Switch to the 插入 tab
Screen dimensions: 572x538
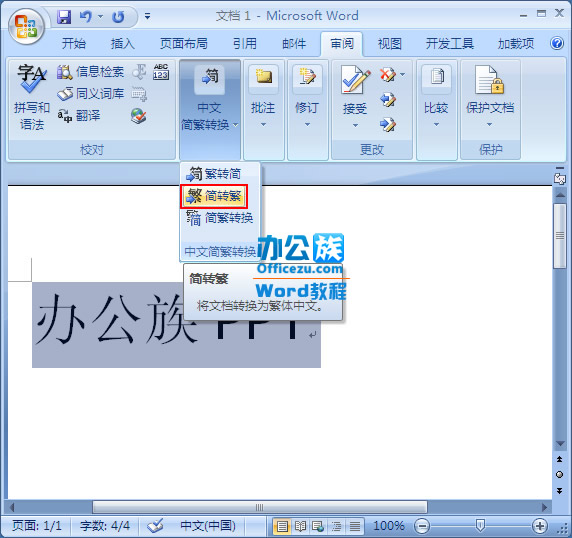pyautogui.click(x=123, y=44)
